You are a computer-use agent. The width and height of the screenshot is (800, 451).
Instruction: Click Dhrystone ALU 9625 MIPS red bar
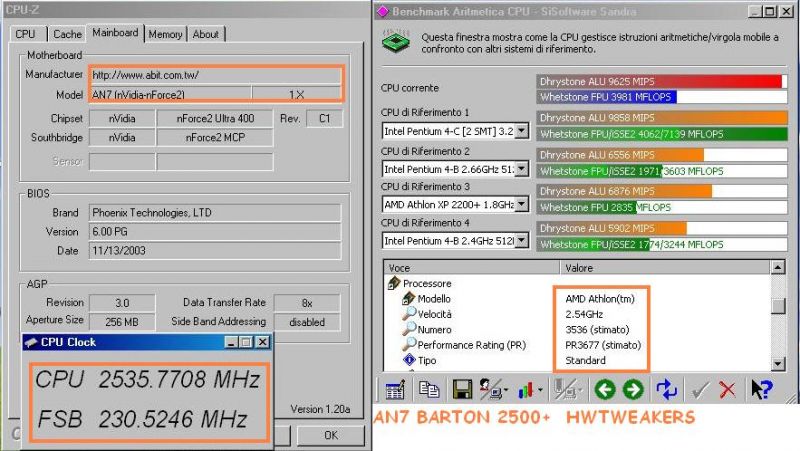[659, 81]
